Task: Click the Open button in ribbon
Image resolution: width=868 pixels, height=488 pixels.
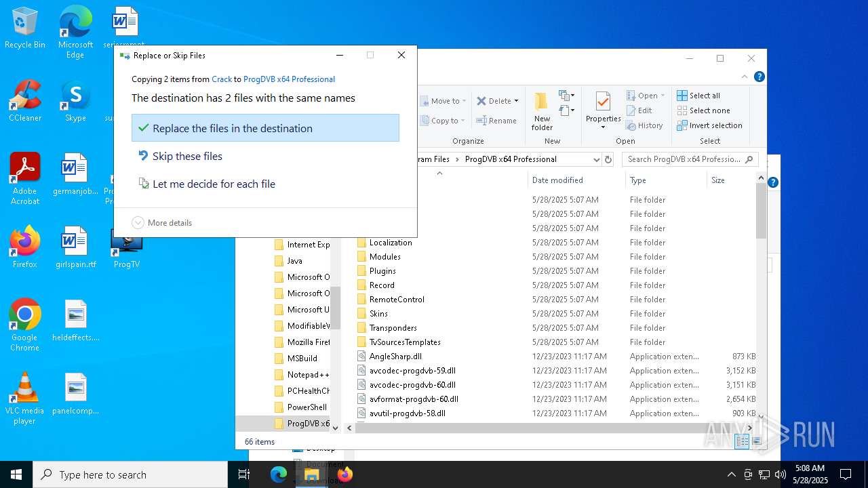Action: pos(646,96)
